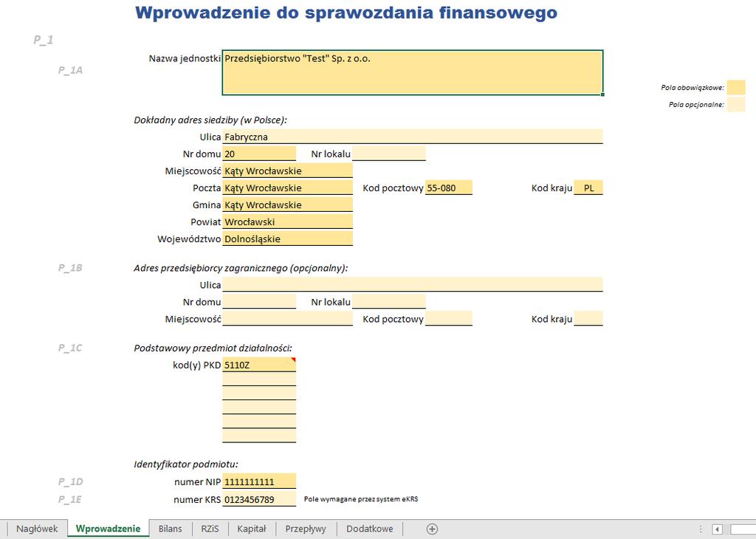
Task: Select the Województwo field Dolnośląskie
Action: (287, 238)
